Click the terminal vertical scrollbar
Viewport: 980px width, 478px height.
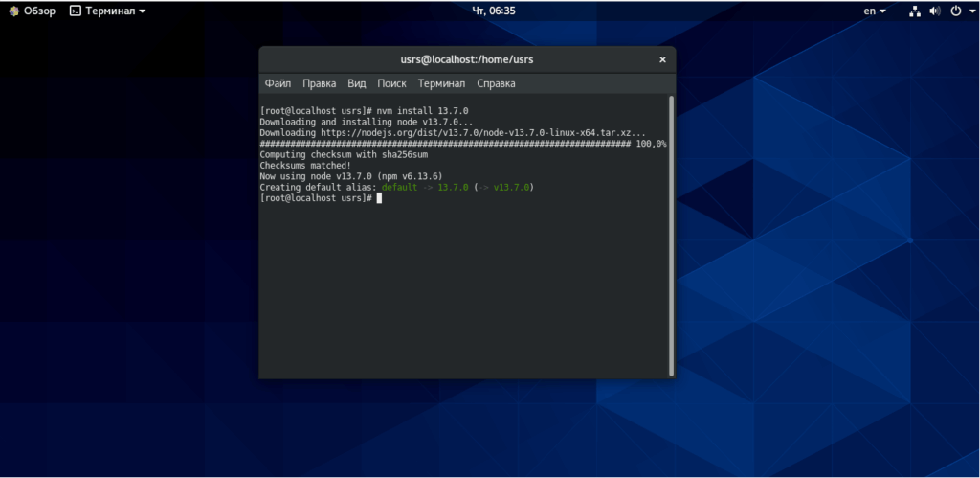(x=671, y=236)
